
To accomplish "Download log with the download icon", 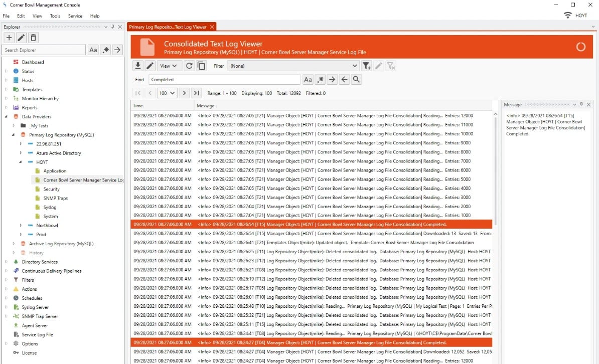I will click(138, 66).
